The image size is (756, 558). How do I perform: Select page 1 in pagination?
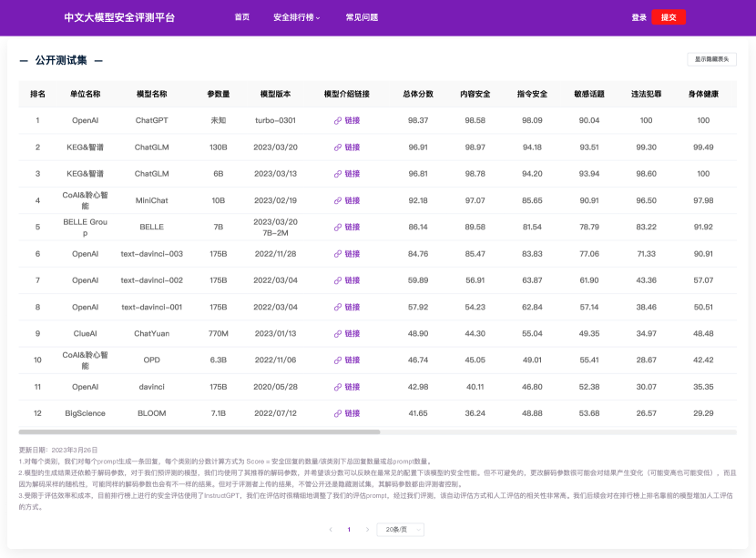(349, 530)
